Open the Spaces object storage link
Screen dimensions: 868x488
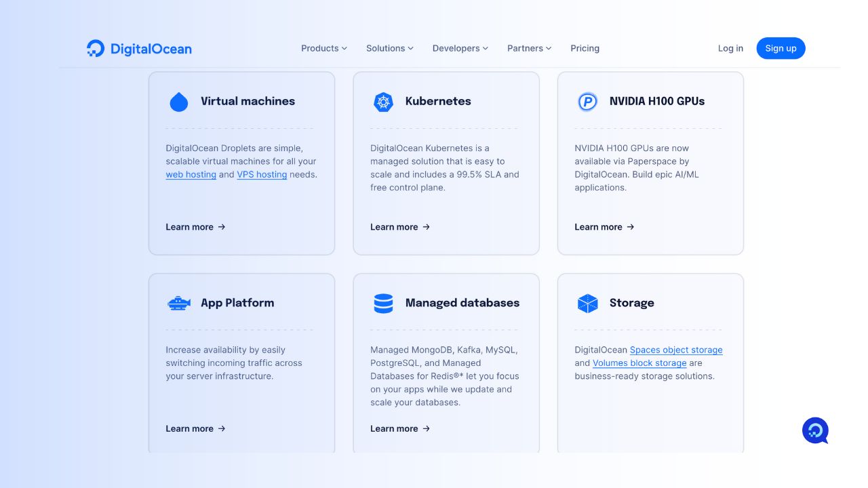[676, 350]
